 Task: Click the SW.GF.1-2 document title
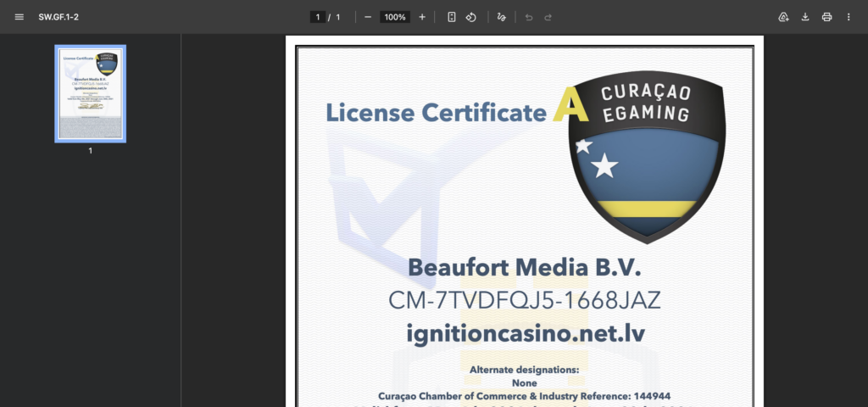pyautogui.click(x=58, y=17)
